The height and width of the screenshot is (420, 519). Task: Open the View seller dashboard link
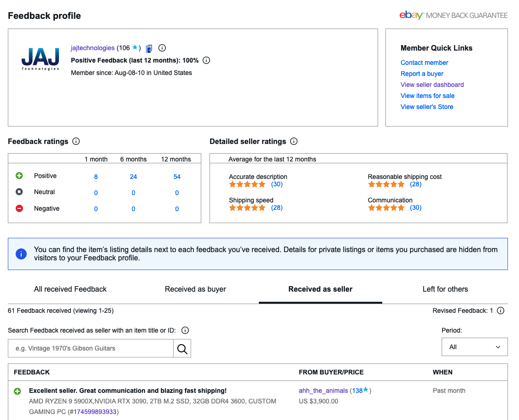click(x=432, y=85)
